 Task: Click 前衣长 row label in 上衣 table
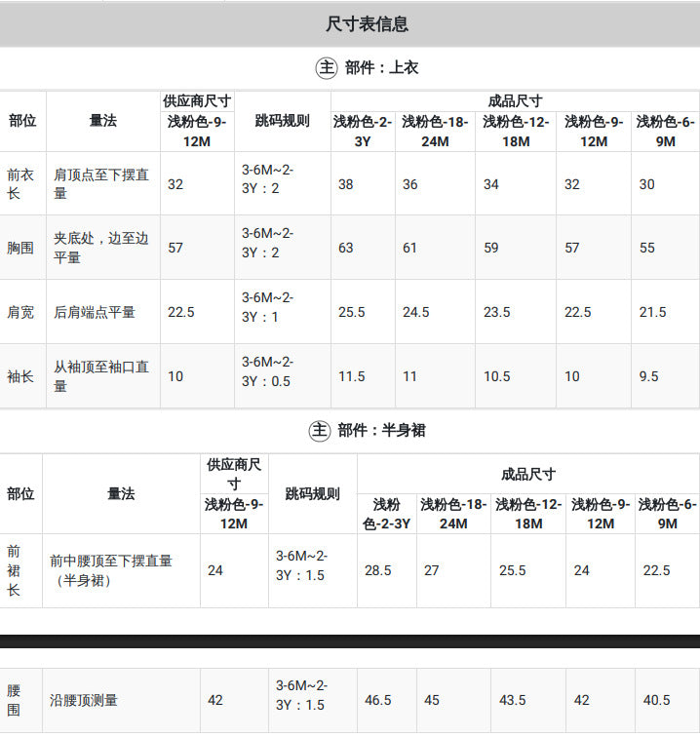(20, 184)
